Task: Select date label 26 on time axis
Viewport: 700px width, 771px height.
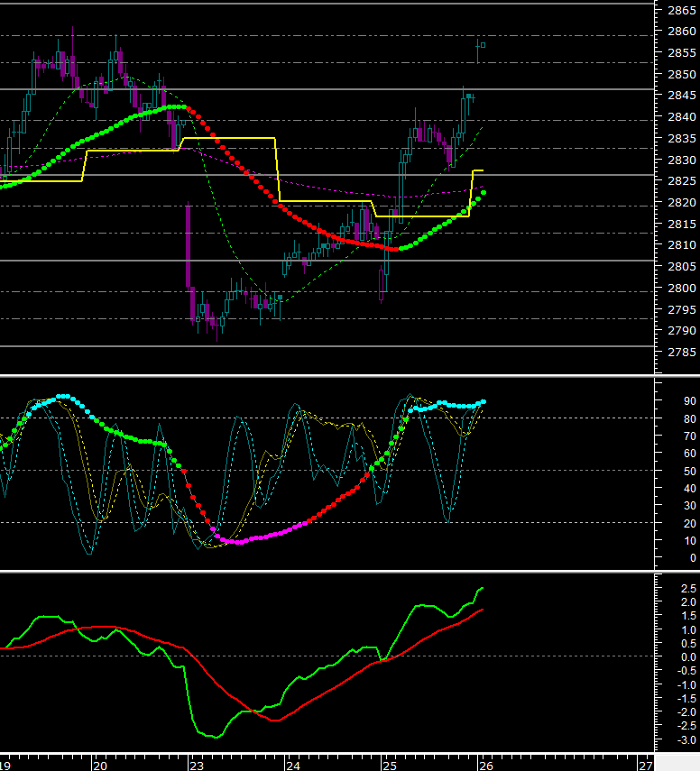Action: coord(486,766)
